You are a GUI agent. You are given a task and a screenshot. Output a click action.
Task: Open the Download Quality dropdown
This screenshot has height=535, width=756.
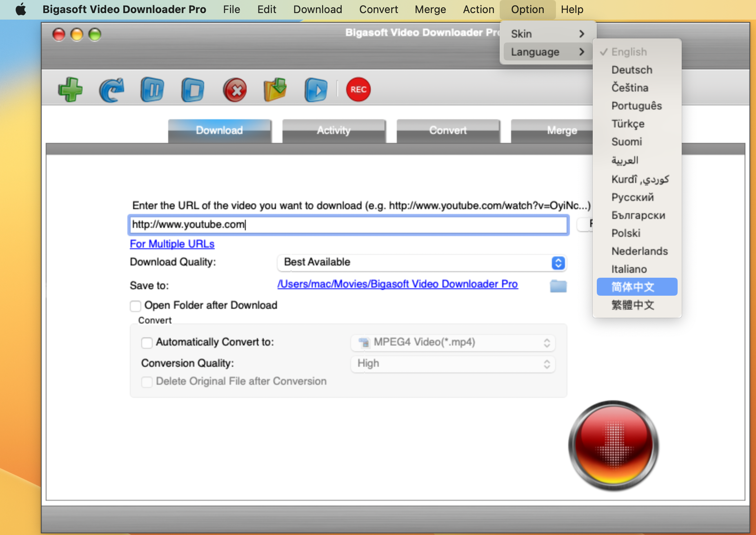[x=422, y=263]
